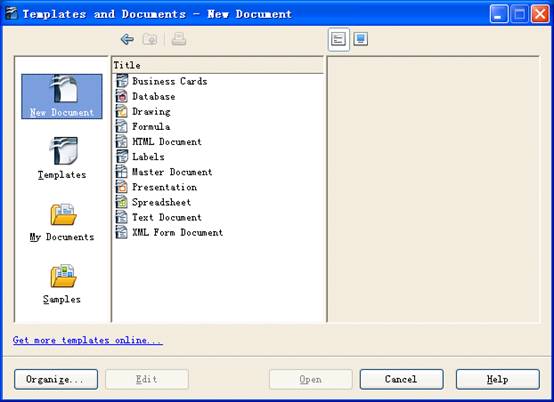Click the Drawing file icon
The height and width of the screenshot is (402, 554).
click(x=122, y=111)
